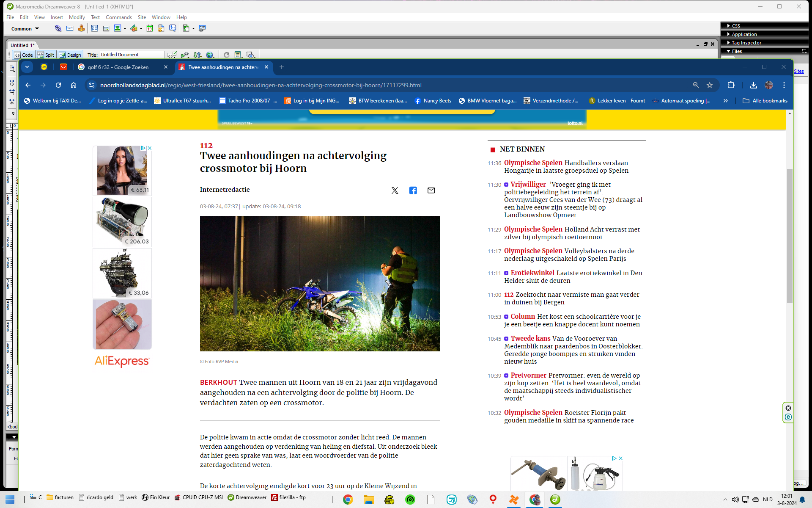Open Chrome downloads icon
This screenshot has height=508, width=812.
click(753, 85)
